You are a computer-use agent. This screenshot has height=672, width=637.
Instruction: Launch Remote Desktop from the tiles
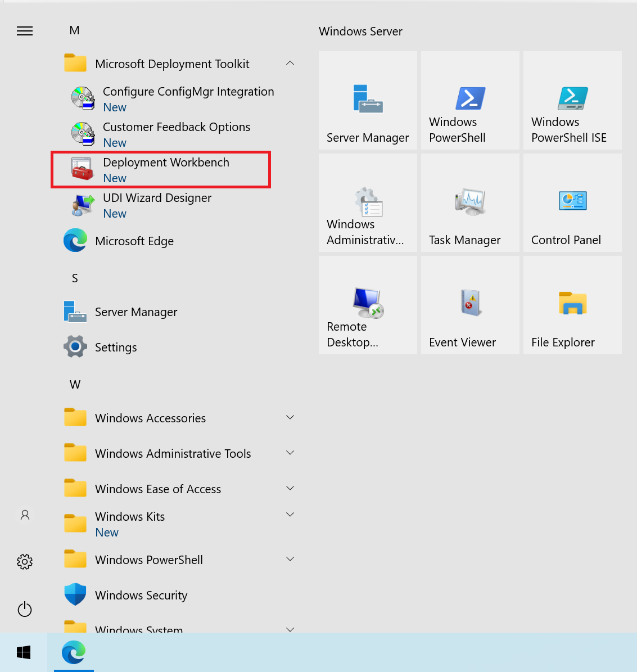(x=368, y=305)
